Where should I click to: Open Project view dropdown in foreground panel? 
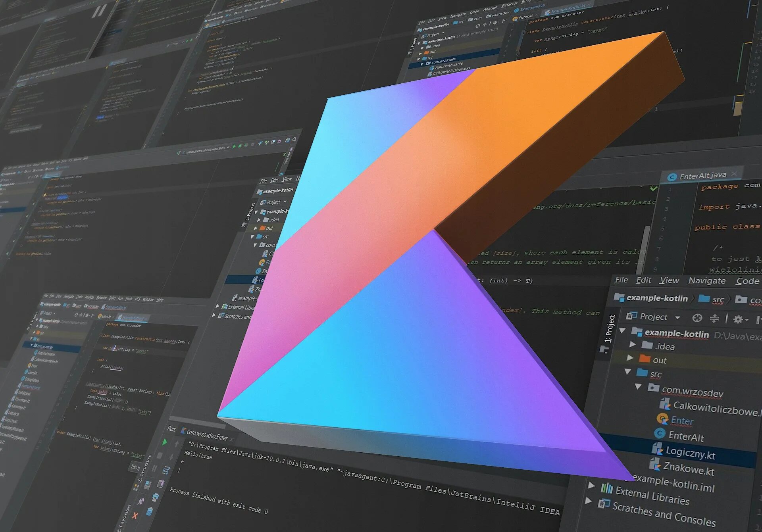pyautogui.click(x=654, y=317)
